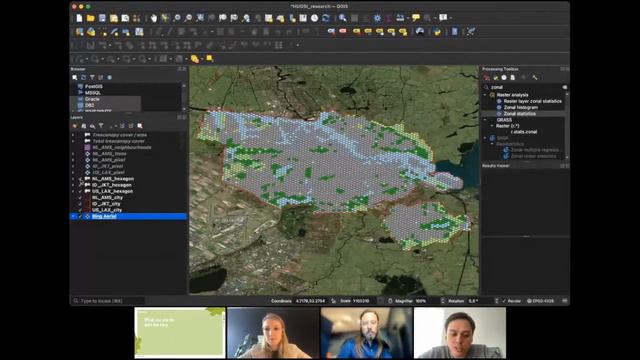The height and width of the screenshot is (360, 640).
Task: Deselect features from all layers
Action: click(x=210, y=59)
